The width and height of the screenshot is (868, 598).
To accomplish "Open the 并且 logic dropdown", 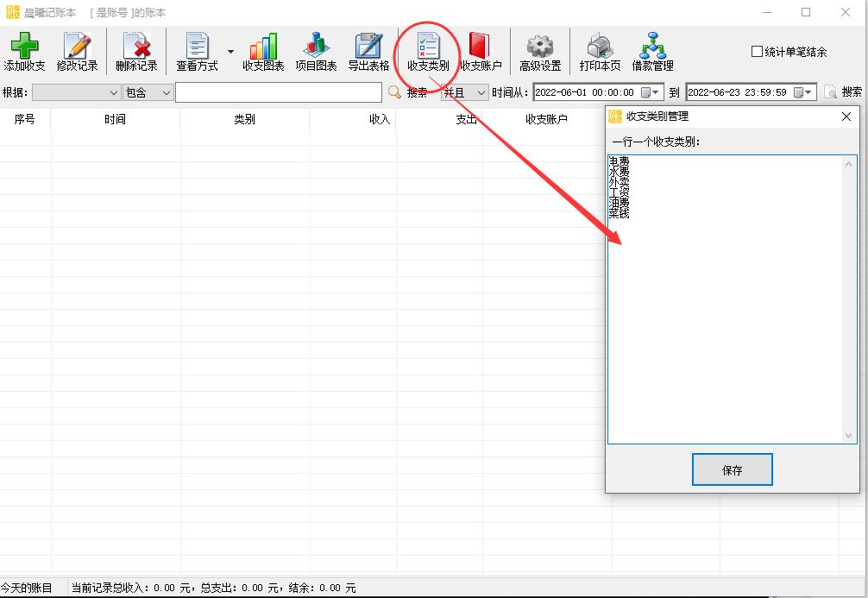I will [x=464, y=92].
